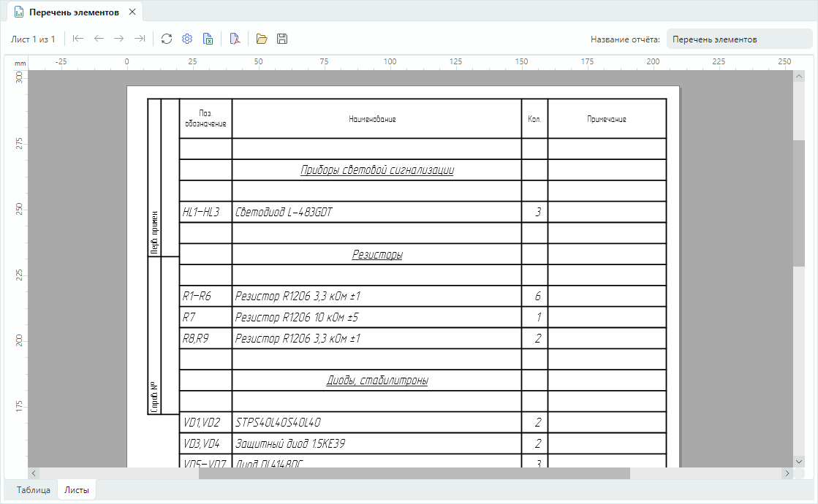The height and width of the screenshot is (504, 818).
Task: Save the report with the floppy icon
Action: (282, 39)
